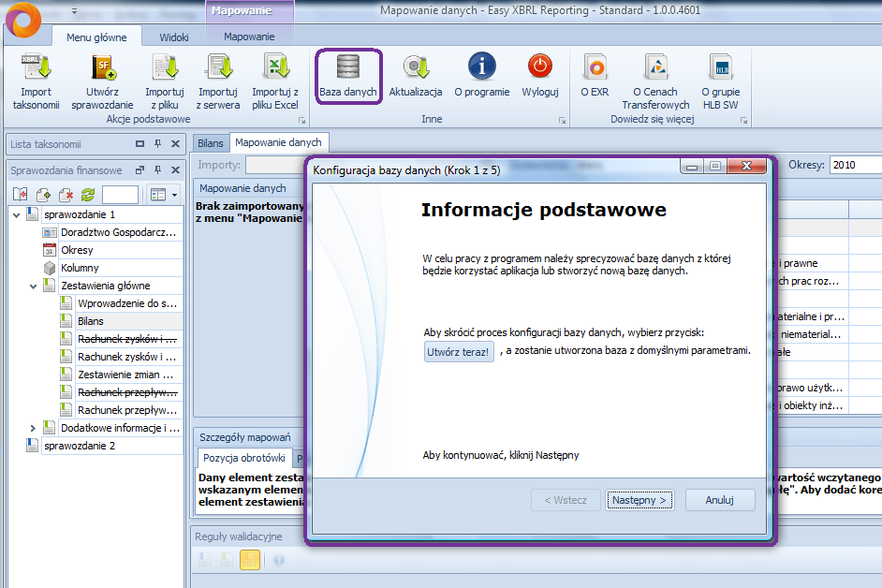Select Pozycja obrotówki tab

click(244, 458)
